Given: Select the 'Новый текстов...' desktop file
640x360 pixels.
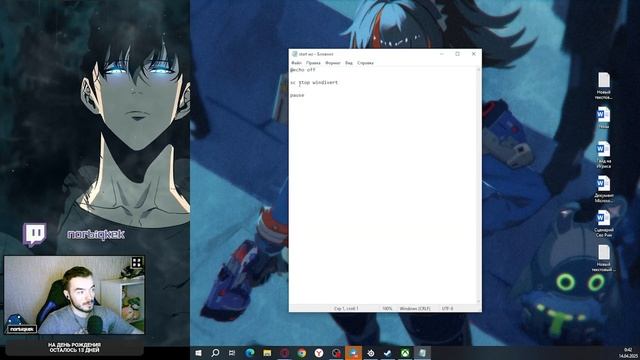Looking at the screenshot, I should [x=604, y=86].
